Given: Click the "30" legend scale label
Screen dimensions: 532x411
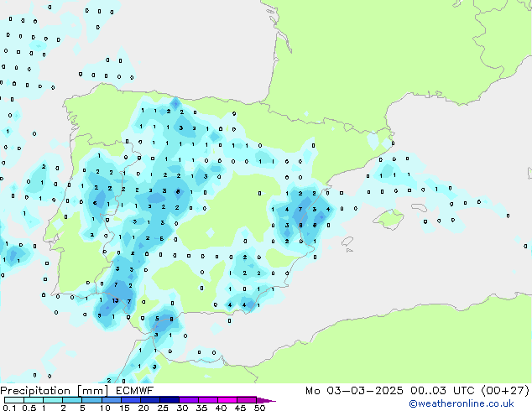Looking at the screenshot, I should pos(182,408).
